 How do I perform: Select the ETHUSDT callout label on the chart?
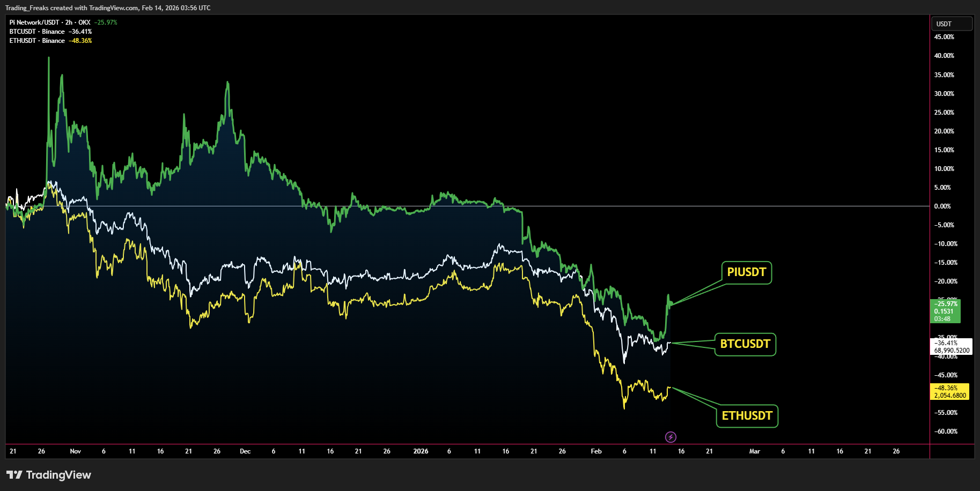tap(747, 415)
